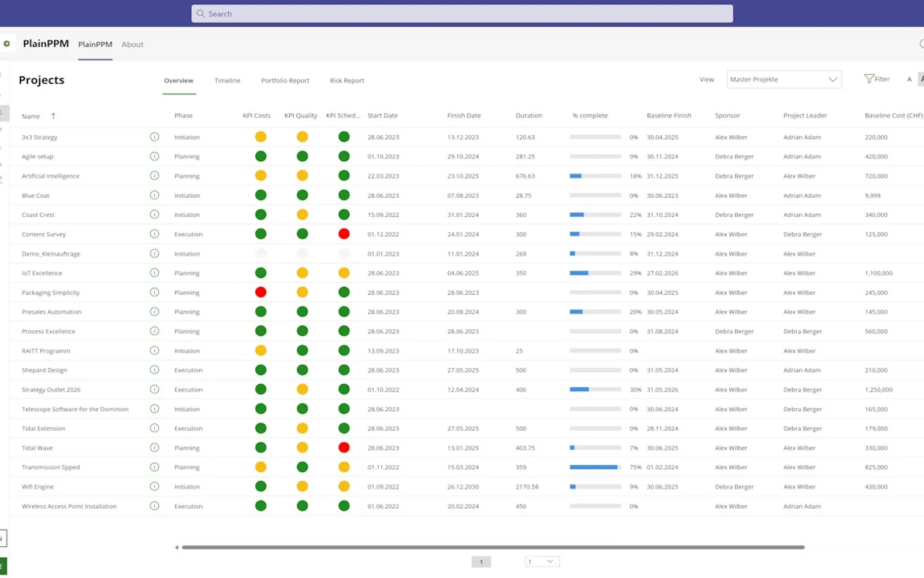924x578 pixels.
Task: Open info icon for IoT Excellence project
Action: 154,273
